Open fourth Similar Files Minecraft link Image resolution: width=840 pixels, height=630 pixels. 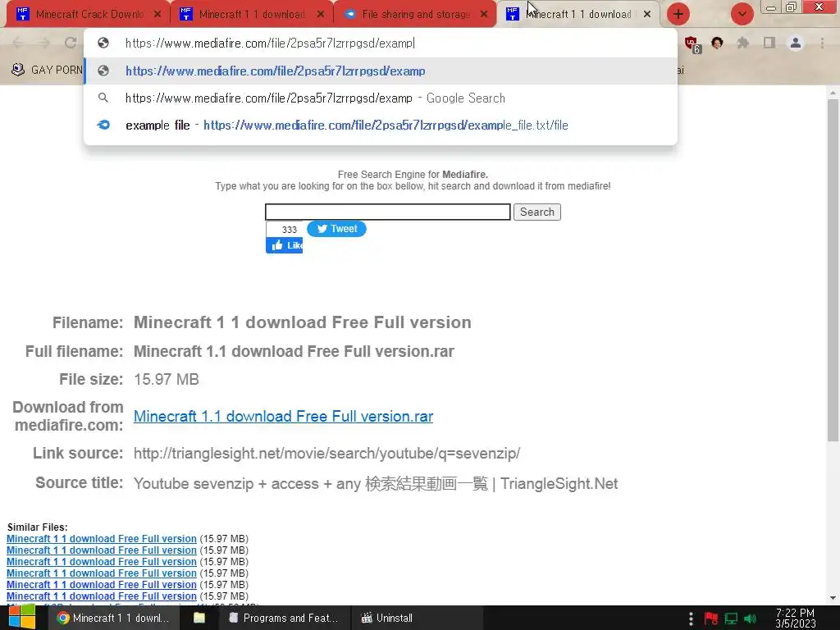pos(102,573)
